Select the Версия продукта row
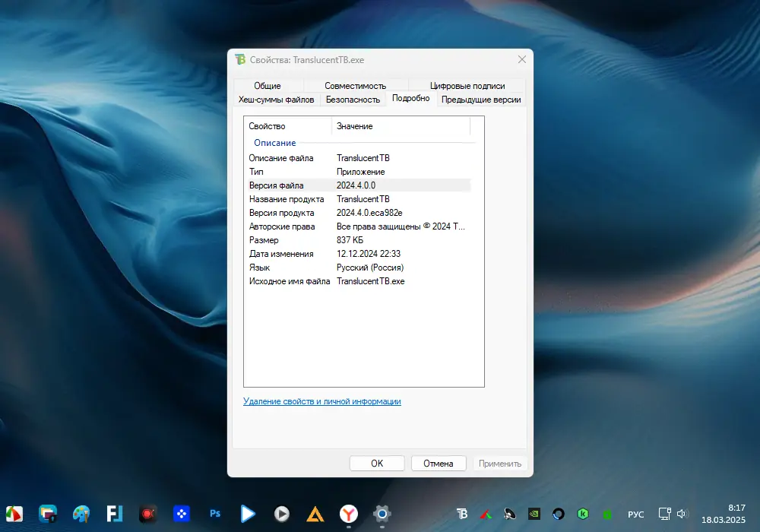Image resolution: width=760 pixels, height=532 pixels. click(x=358, y=213)
